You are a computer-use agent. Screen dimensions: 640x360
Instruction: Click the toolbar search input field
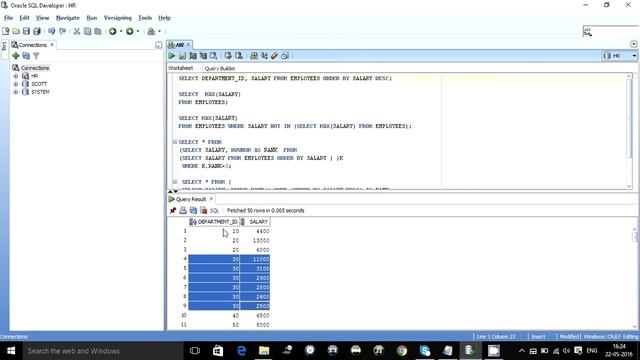pyautogui.click(x=610, y=31)
